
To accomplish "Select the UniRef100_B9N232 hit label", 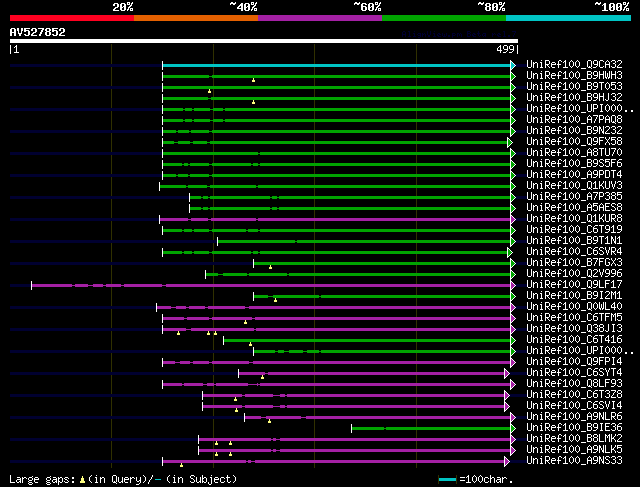I will pyautogui.click(x=574, y=131).
